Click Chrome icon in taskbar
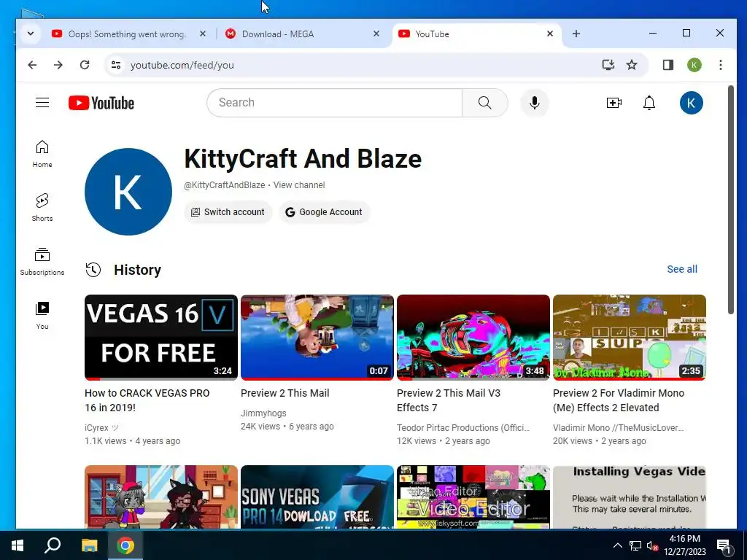747x560 pixels. [x=125, y=545]
